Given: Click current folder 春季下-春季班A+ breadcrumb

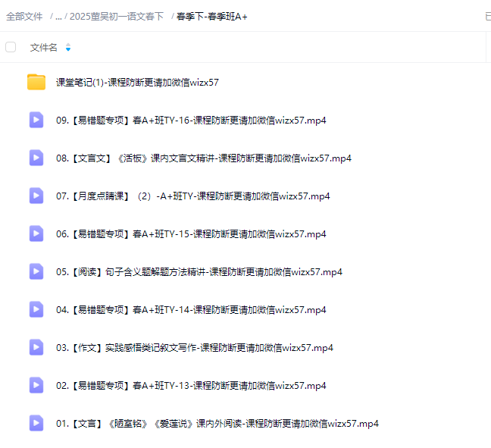Looking at the screenshot, I should coord(212,16).
